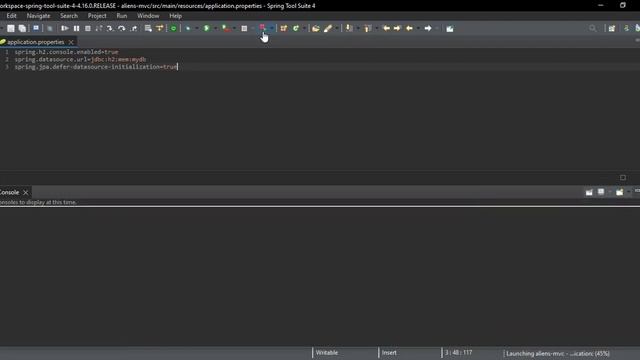Click the Last Edit Location arrow
The height and width of the screenshot is (360, 640).
coord(386,28)
